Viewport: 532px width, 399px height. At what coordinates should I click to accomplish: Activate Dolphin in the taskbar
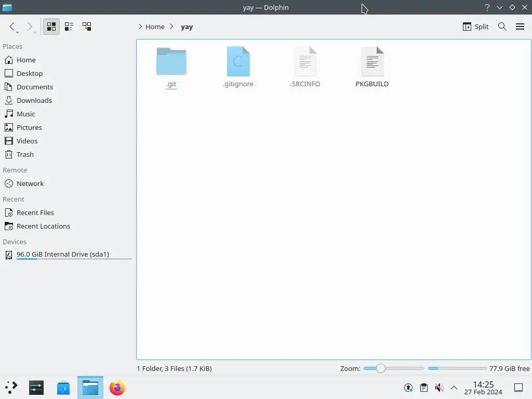click(x=90, y=388)
